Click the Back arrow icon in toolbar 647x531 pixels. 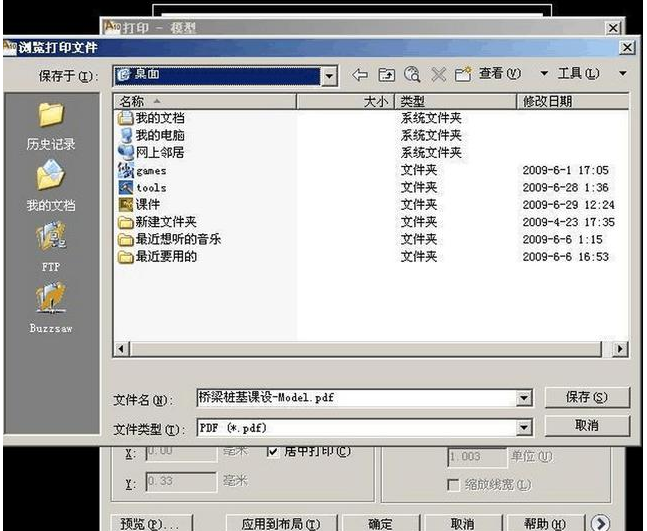(360, 75)
